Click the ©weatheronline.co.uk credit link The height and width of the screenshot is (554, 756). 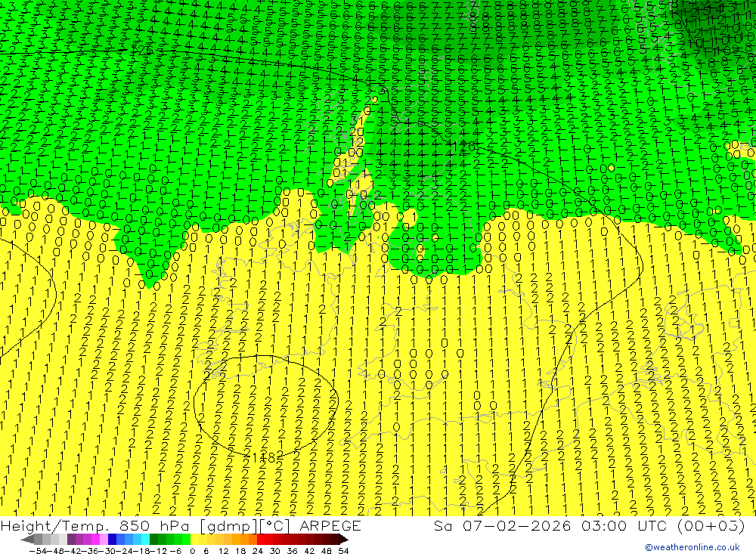(x=692, y=547)
